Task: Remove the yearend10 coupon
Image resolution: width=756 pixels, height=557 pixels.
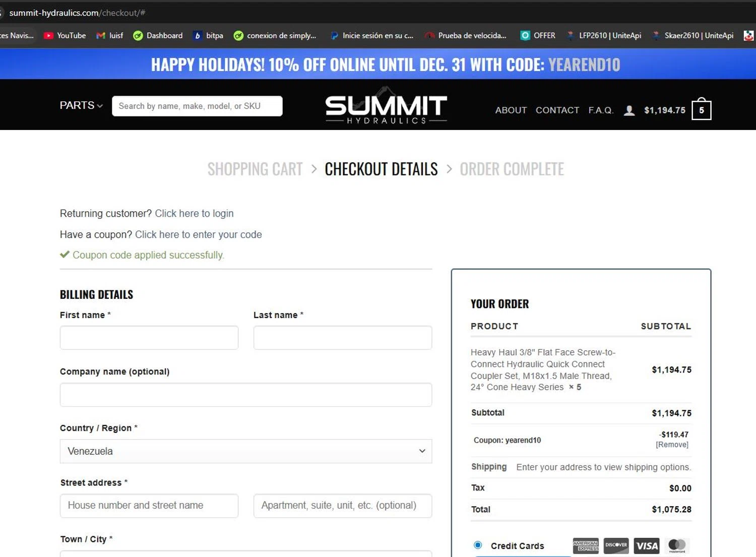Action: tap(672, 445)
